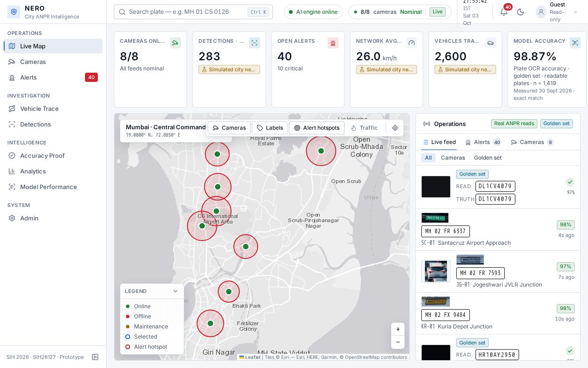
Task: Toggle dark mode moon icon
Action: tap(520, 12)
